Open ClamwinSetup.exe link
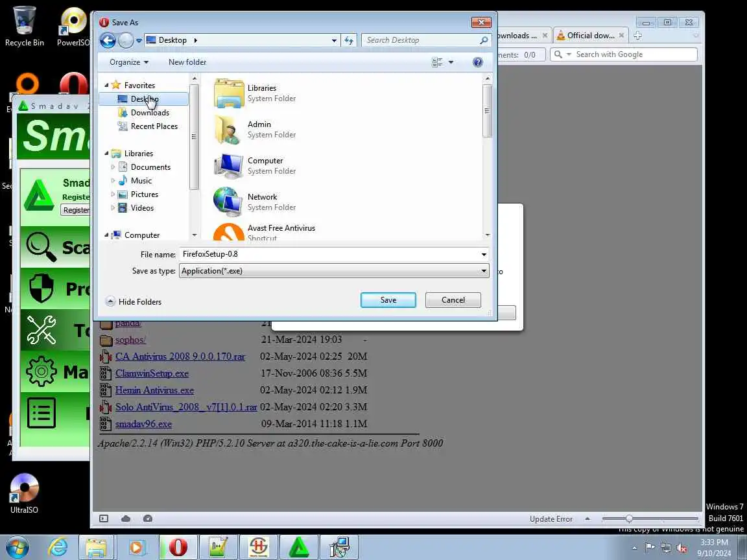The height and width of the screenshot is (560, 747). pyautogui.click(x=152, y=373)
